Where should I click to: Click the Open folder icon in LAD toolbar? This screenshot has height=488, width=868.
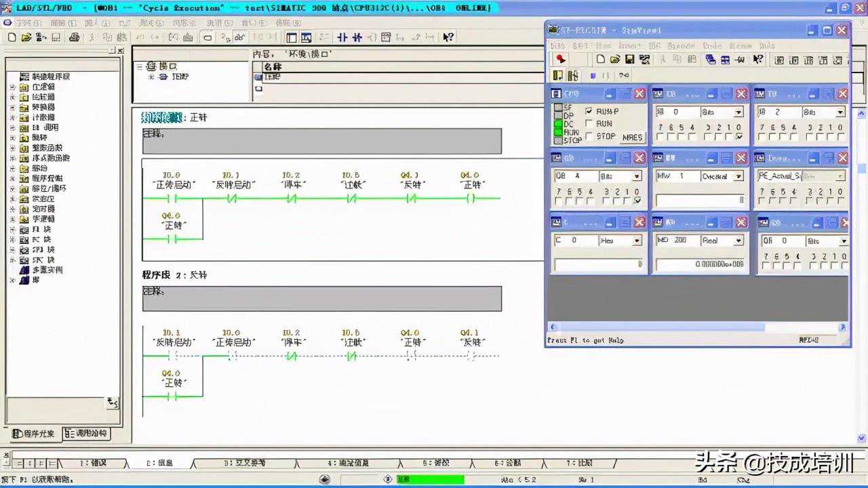pos(26,37)
